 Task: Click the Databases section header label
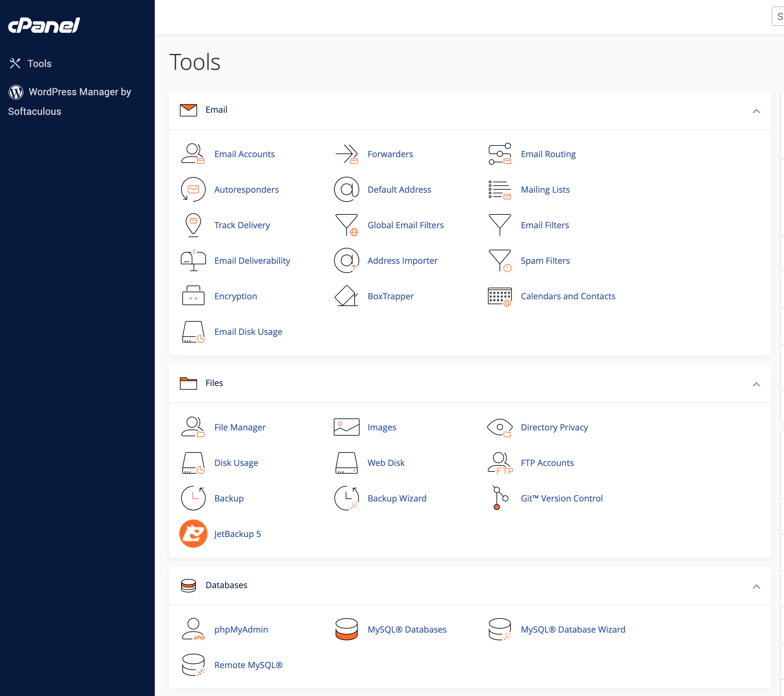coord(226,585)
